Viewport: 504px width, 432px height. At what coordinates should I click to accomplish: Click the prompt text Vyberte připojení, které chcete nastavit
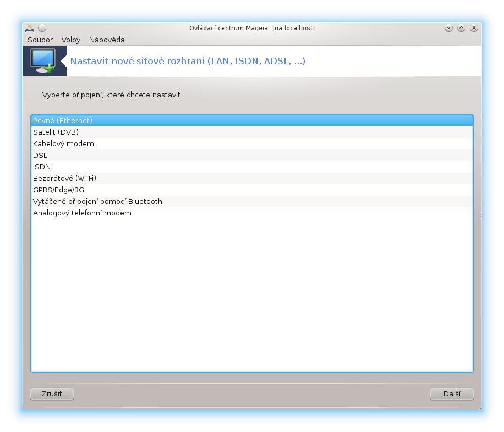coord(111,95)
